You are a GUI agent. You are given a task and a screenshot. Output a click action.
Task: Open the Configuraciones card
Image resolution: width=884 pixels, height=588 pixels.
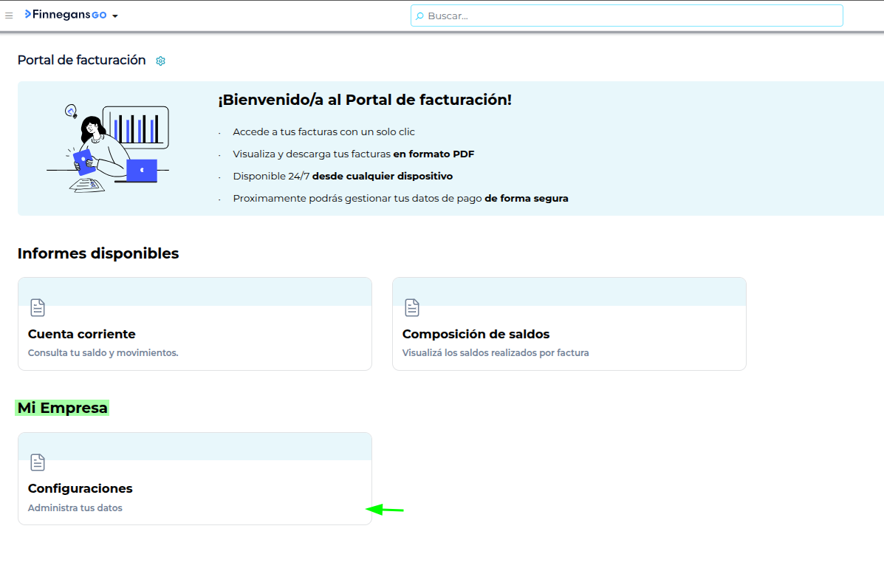click(x=80, y=488)
